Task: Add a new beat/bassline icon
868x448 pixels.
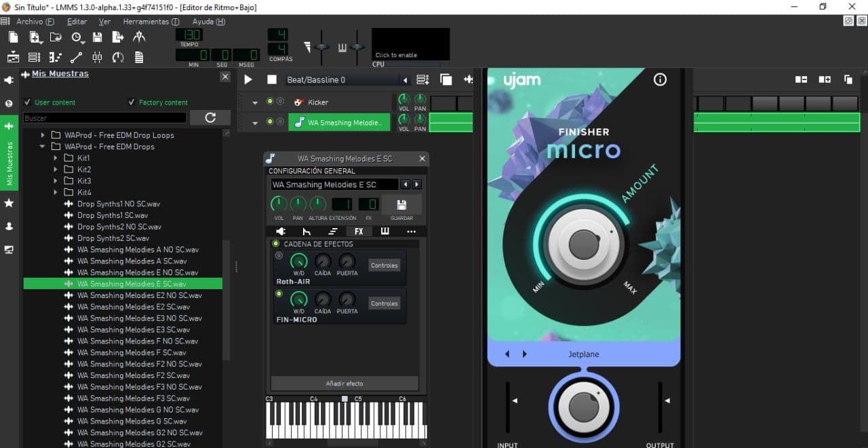Action: 422,79
